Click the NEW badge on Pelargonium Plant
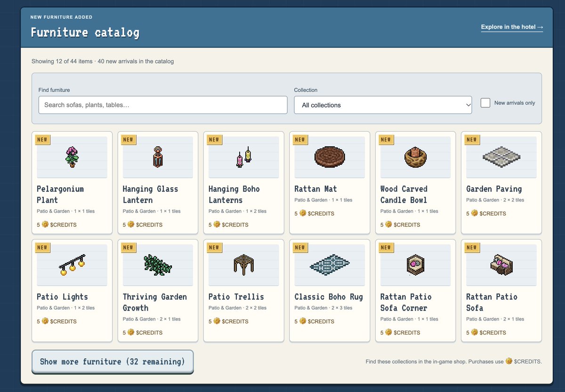Screen dimensions: 565x392 (42, 139)
